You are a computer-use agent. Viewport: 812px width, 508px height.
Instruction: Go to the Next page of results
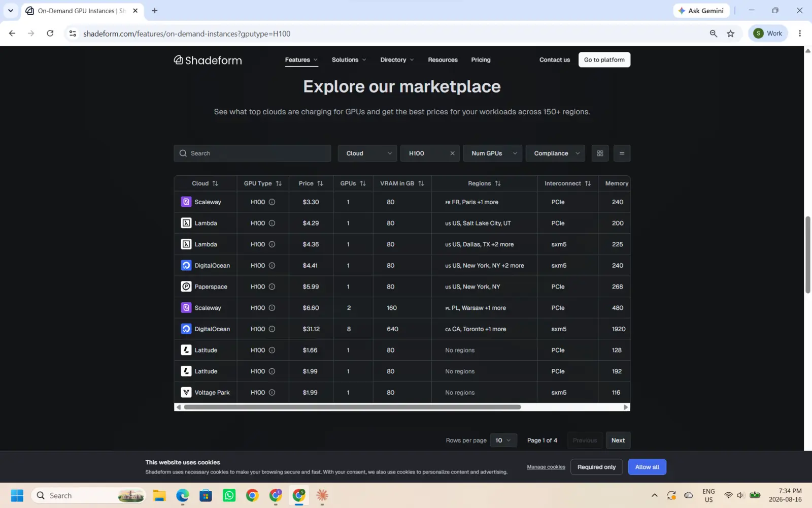pos(618,440)
